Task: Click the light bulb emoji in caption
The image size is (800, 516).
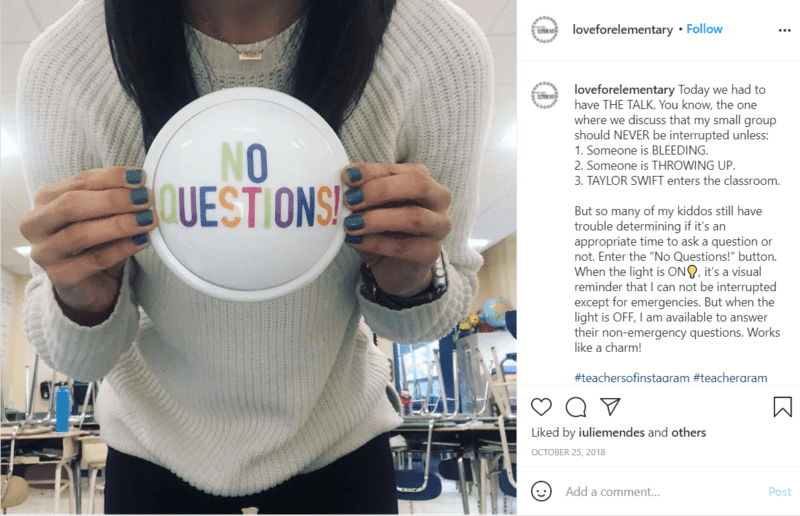Action: (x=692, y=272)
